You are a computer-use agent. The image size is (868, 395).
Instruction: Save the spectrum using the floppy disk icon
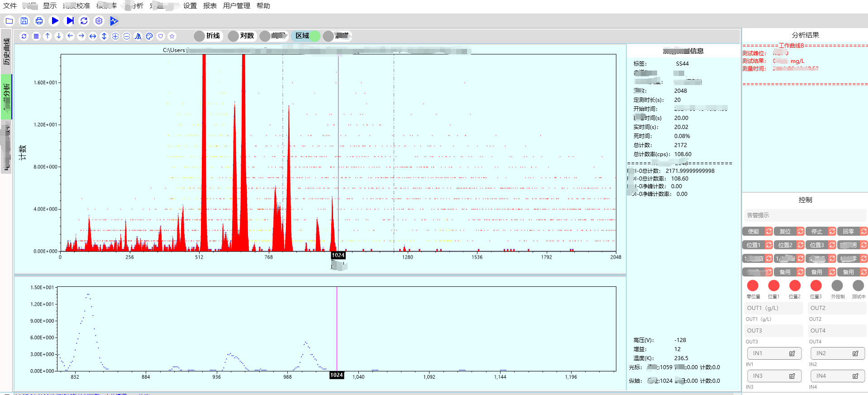point(24,21)
